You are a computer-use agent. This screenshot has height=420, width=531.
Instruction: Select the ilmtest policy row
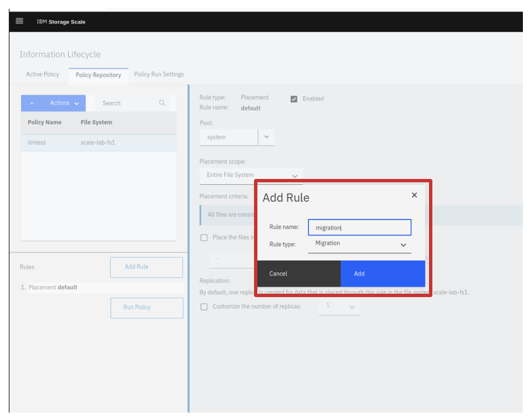coord(98,142)
